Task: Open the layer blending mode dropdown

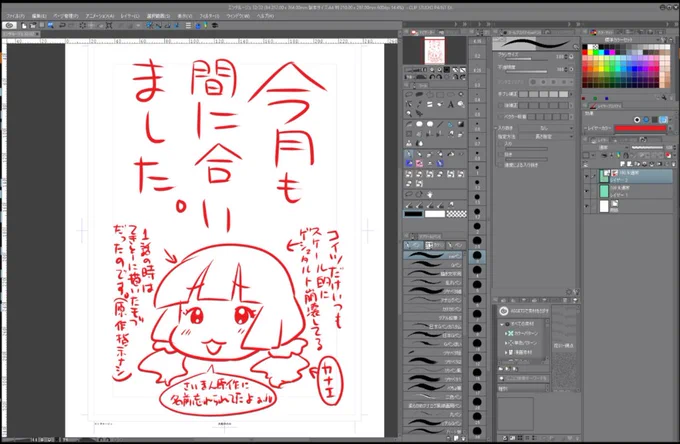Action: (x=605, y=147)
